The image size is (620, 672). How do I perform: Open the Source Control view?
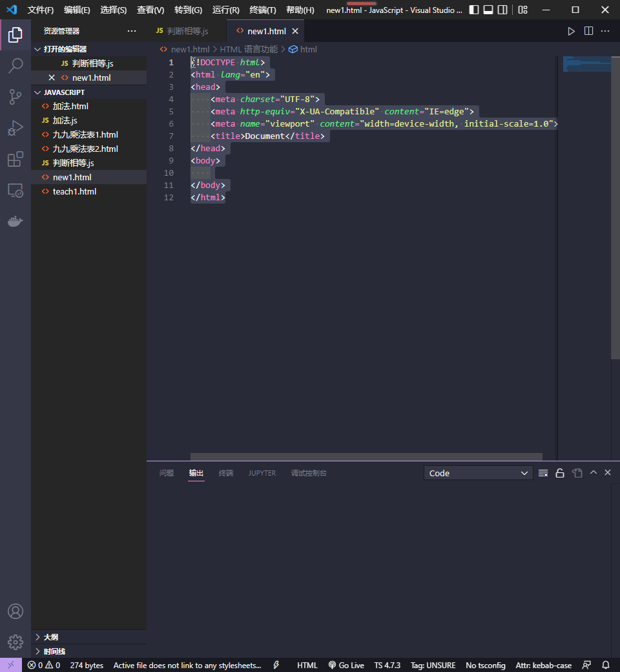click(15, 96)
